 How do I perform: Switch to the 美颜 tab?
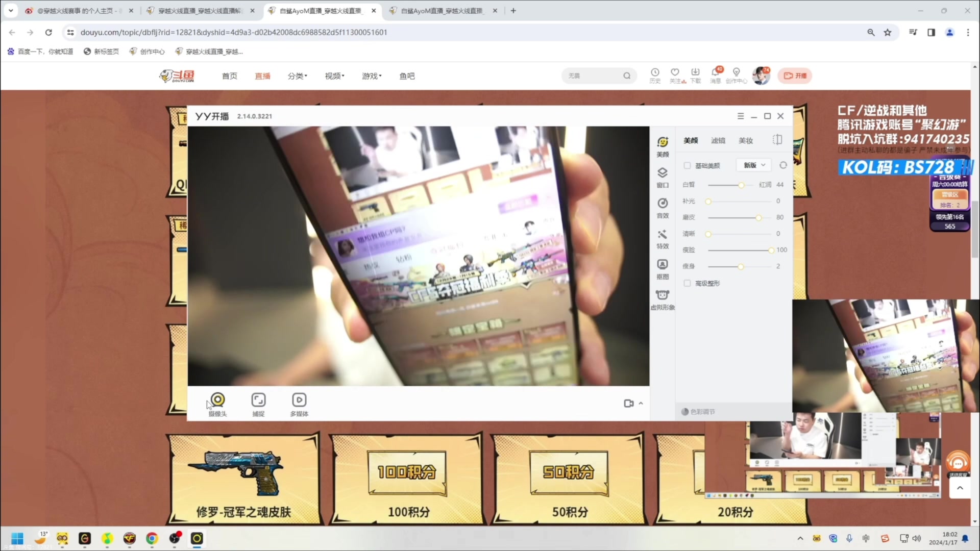691,140
